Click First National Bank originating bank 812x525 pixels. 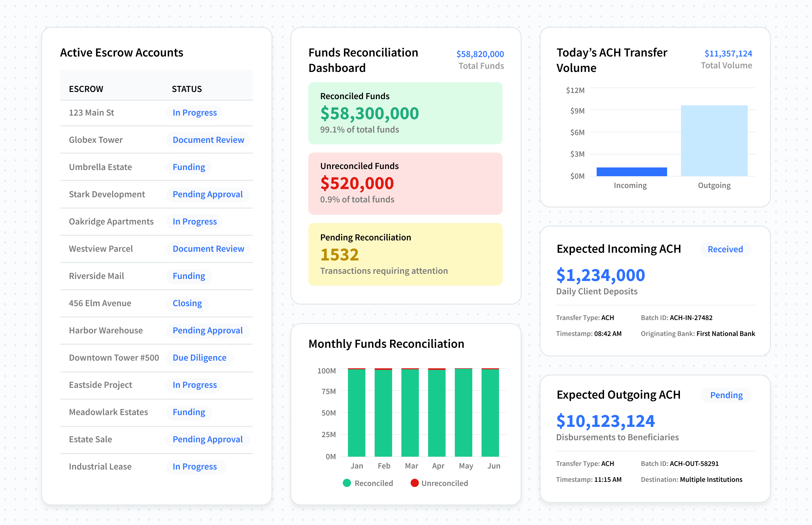click(x=726, y=334)
